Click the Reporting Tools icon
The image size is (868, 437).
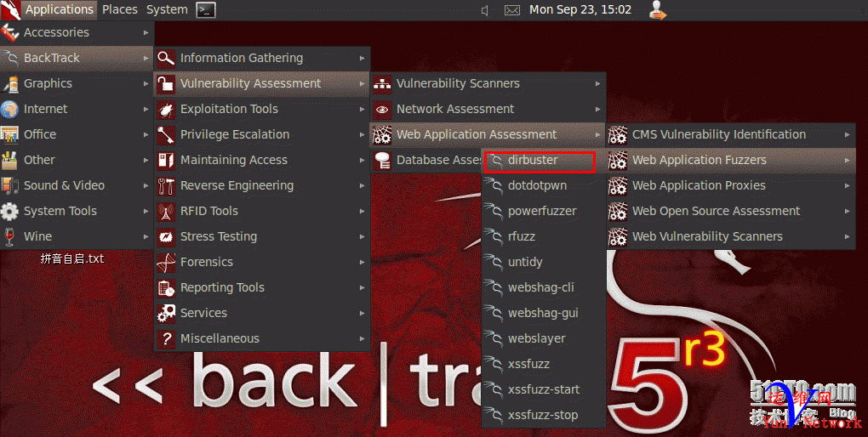(x=166, y=287)
